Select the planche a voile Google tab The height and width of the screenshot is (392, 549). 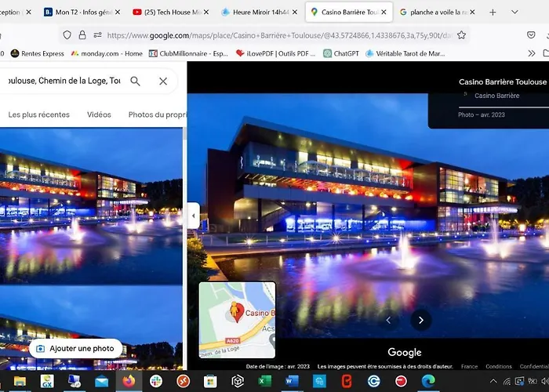433,12
